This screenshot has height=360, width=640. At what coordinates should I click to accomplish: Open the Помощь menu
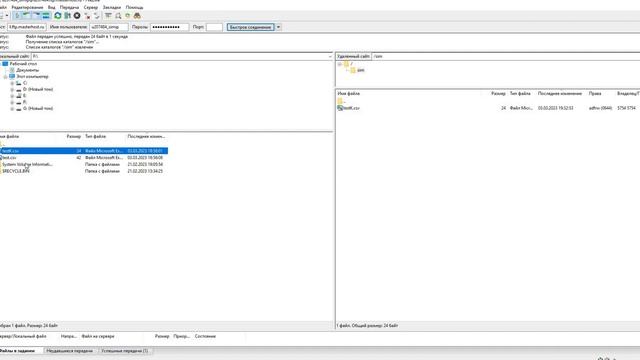point(134,7)
